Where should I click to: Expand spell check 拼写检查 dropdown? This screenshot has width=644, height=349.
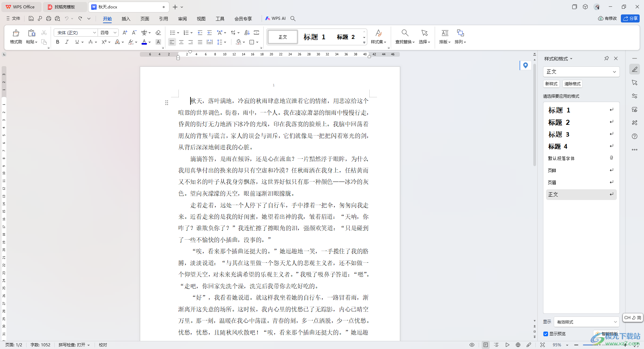pos(89,345)
